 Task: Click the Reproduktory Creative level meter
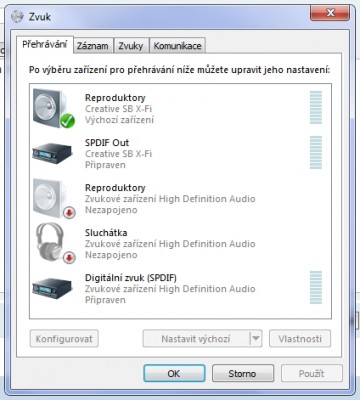tap(316, 107)
